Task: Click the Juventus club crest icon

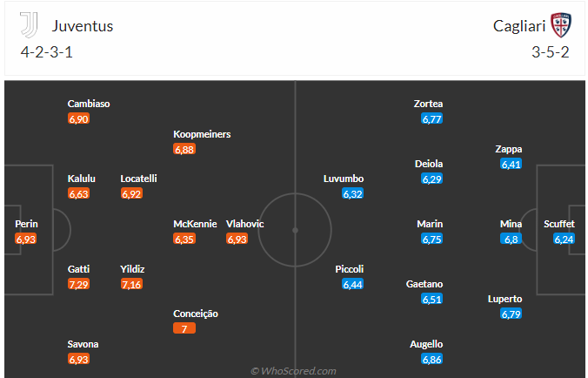Action: click(32, 26)
